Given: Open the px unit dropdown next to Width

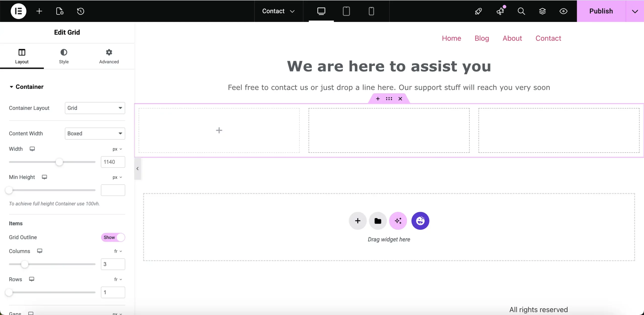Looking at the screenshot, I should pyautogui.click(x=117, y=149).
